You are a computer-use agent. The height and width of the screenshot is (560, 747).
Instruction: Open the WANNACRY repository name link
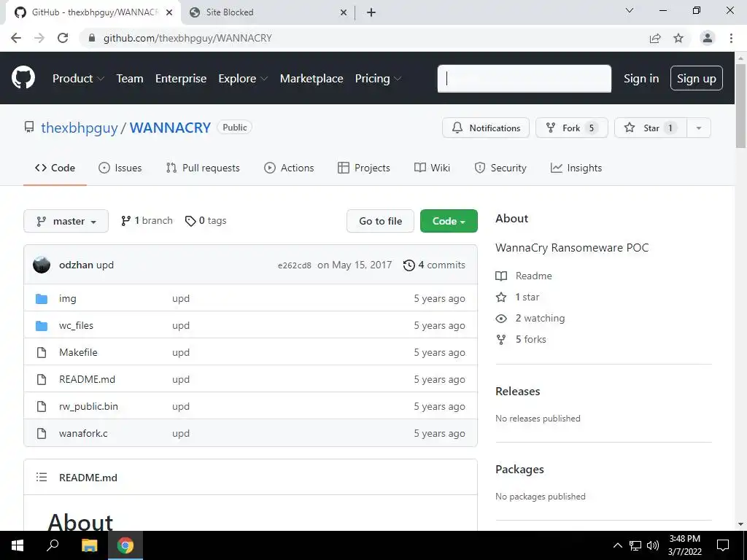170,128
